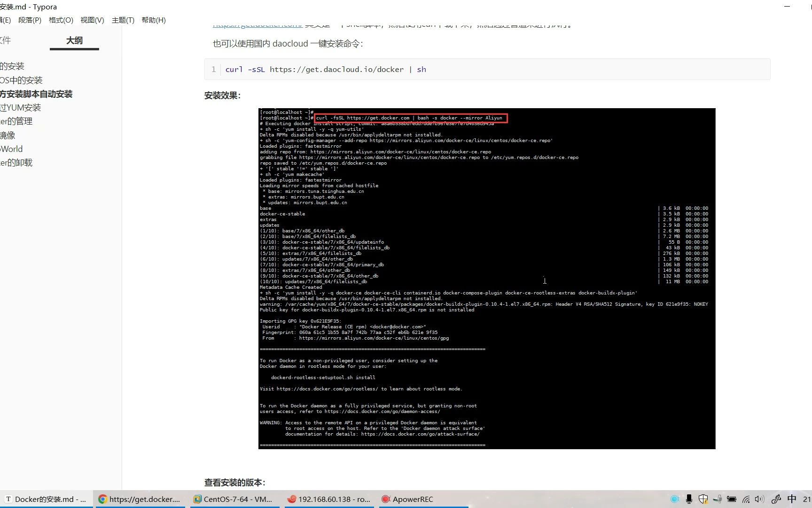812x508 pixels.
Task: Click the Typora icon in the taskbar
Action: coord(8,499)
